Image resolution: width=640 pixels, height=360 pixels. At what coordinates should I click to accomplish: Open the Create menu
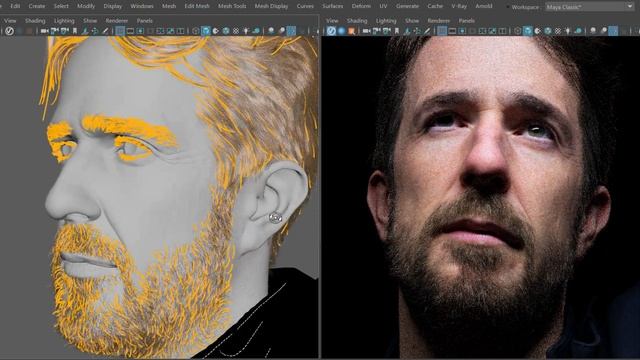(37, 6)
